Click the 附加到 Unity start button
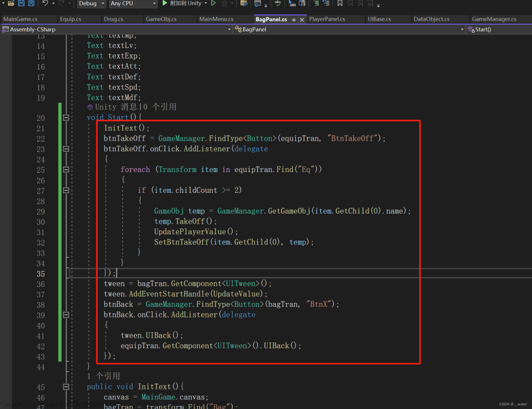Image resolution: width=532 pixels, height=409 pixels. tap(182, 3)
